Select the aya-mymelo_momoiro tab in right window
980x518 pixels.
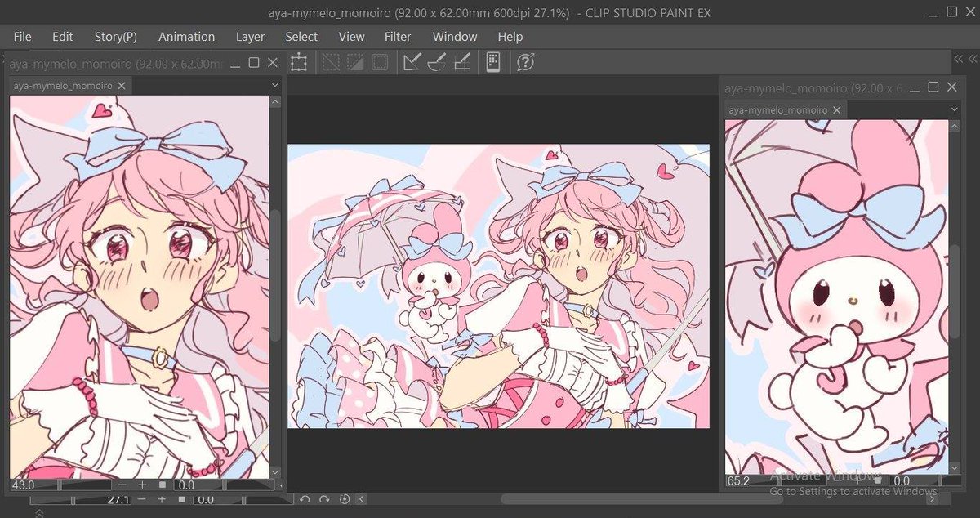777,109
